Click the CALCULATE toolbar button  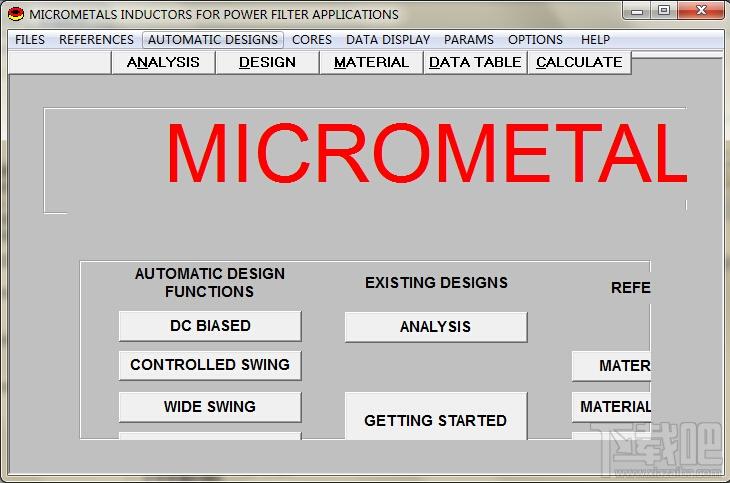click(579, 62)
